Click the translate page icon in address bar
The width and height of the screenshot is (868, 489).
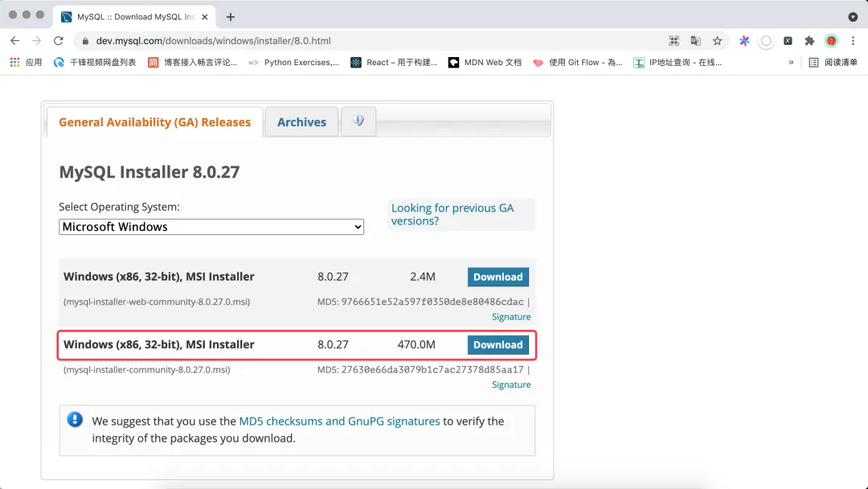click(x=696, y=40)
